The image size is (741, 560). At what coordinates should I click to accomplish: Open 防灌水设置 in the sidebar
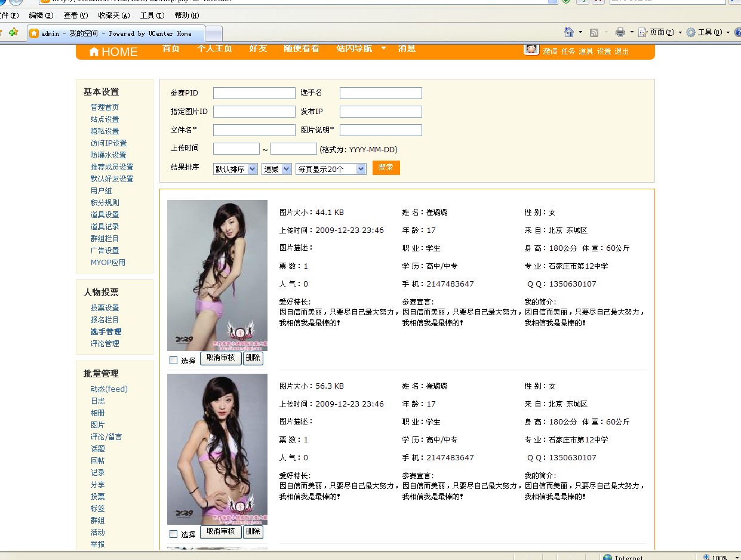[108, 155]
